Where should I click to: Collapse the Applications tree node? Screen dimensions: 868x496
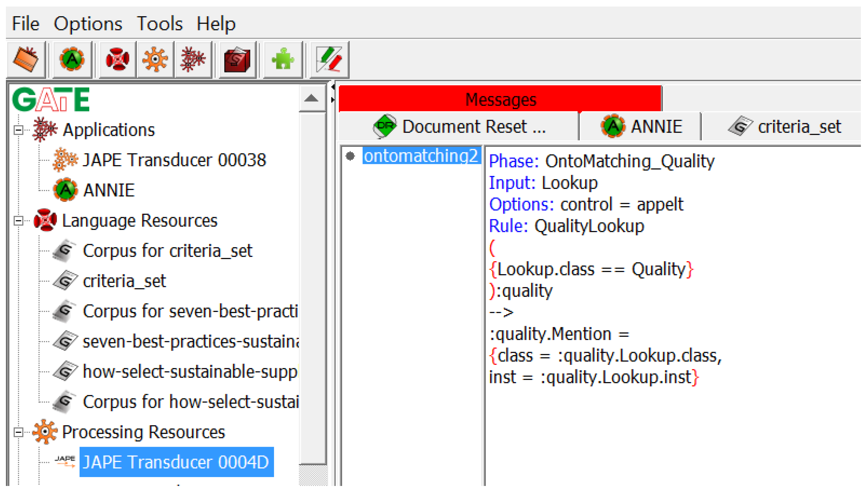(x=18, y=130)
